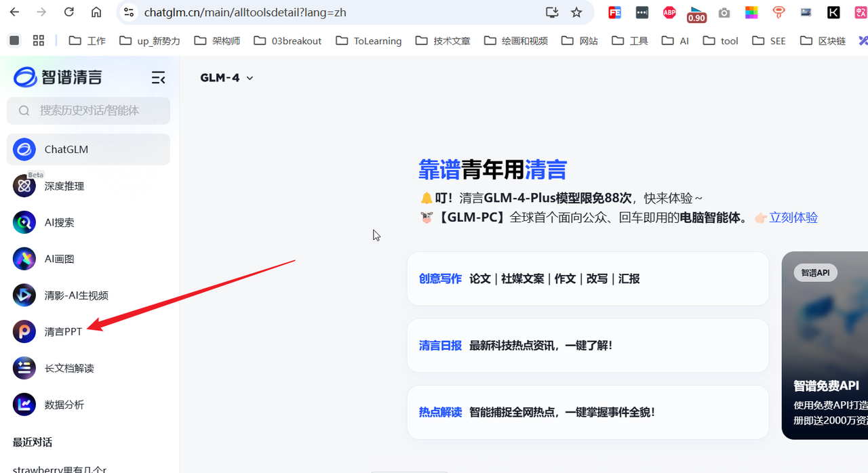Viewport: 868px width, 473px height.
Task: Open the 区块链 bookmarks folder
Action: pyautogui.click(x=823, y=41)
